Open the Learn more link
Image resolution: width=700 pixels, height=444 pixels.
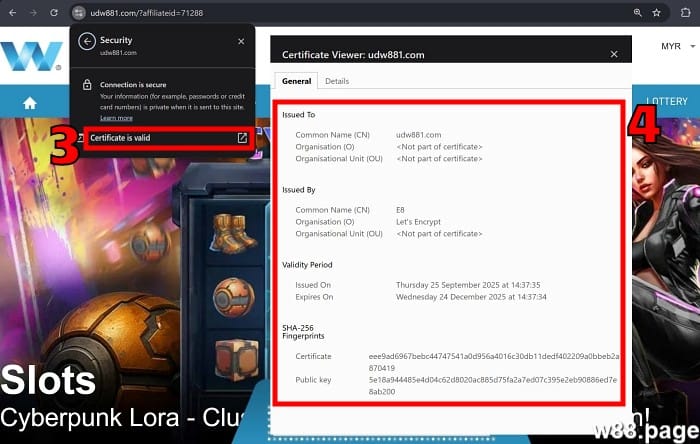116,118
